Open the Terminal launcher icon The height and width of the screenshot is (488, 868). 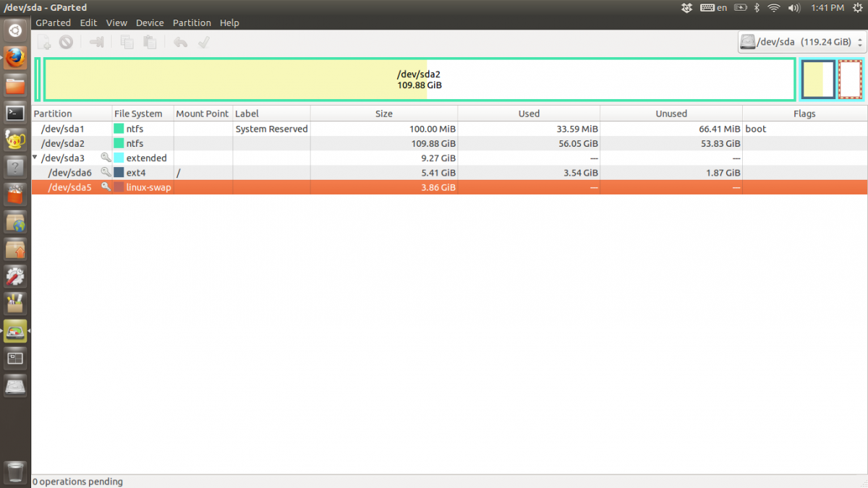(x=15, y=113)
